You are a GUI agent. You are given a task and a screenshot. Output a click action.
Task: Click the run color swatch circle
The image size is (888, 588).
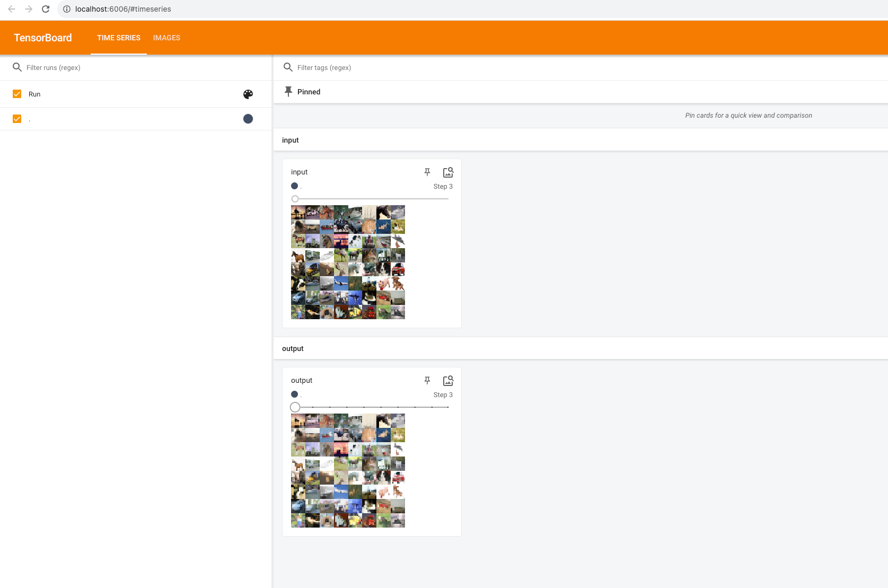pyautogui.click(x=248, y=119)
